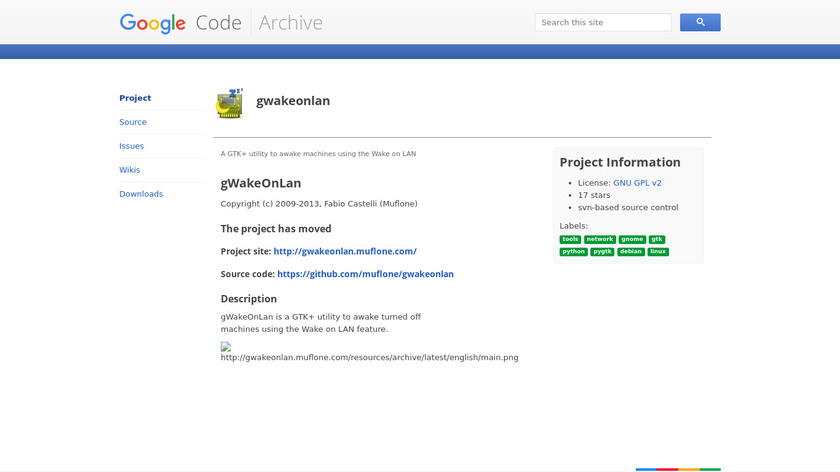
Task: Click the 'Description' heading
Action: pyautogui.click(x=249, y=299)
